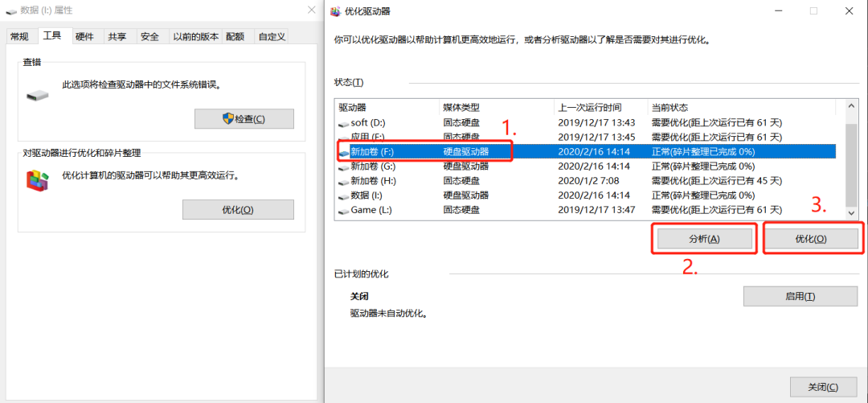Click 固态硬盘 type for Game (L:)
The height and width of the screenshot is (403, 868).
(461, 209)
